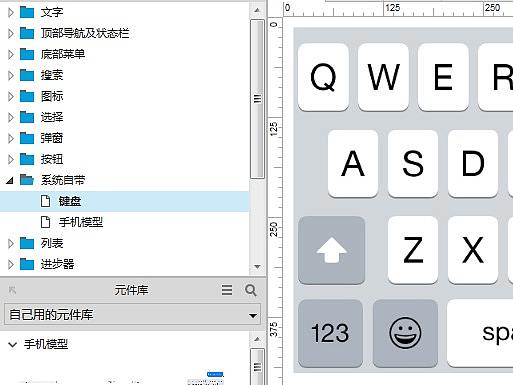Click the Z key on canvas keyboard

[413, 250]
